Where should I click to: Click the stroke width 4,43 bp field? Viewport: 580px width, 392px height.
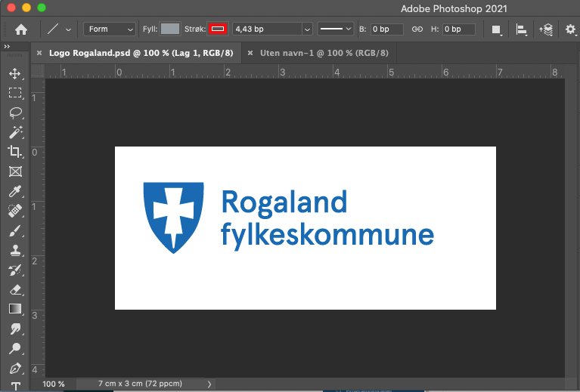267,29
